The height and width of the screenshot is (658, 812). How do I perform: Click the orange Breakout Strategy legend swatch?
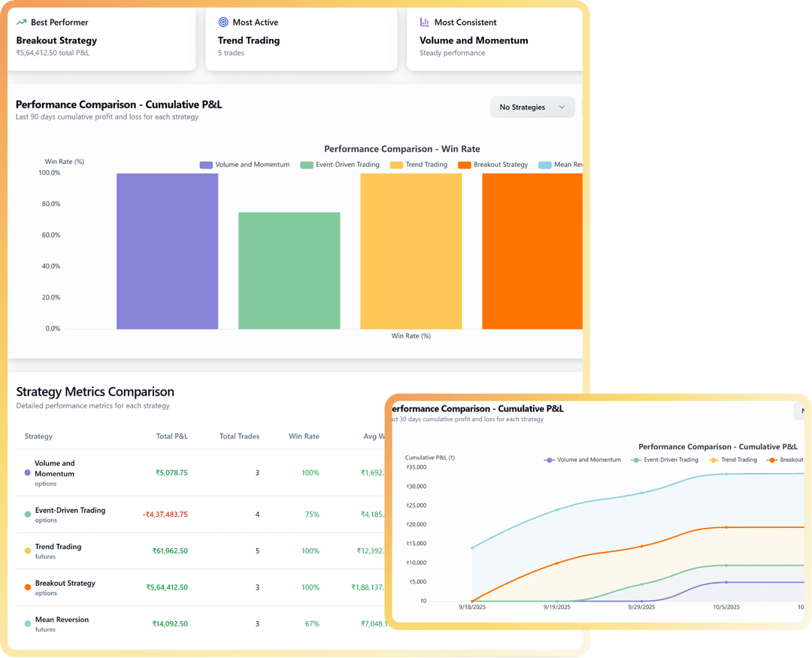[464, 165]
